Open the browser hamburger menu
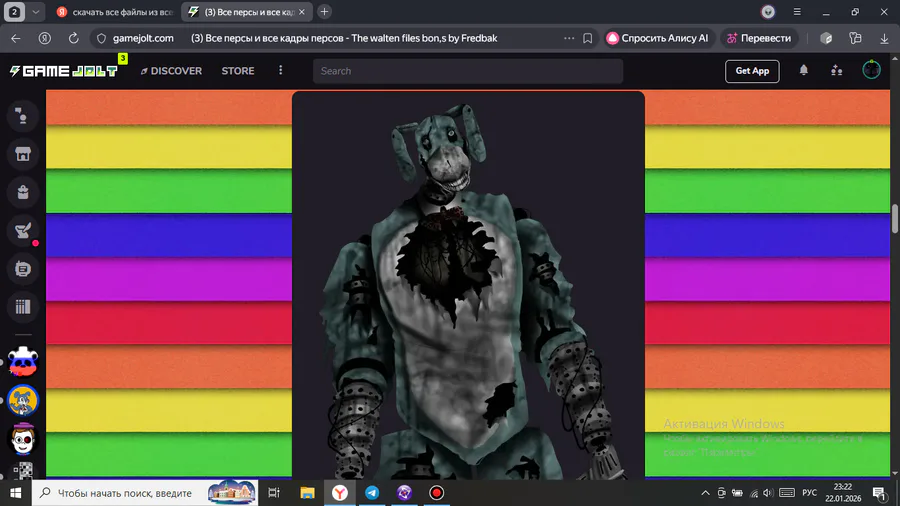 [797, 11]
